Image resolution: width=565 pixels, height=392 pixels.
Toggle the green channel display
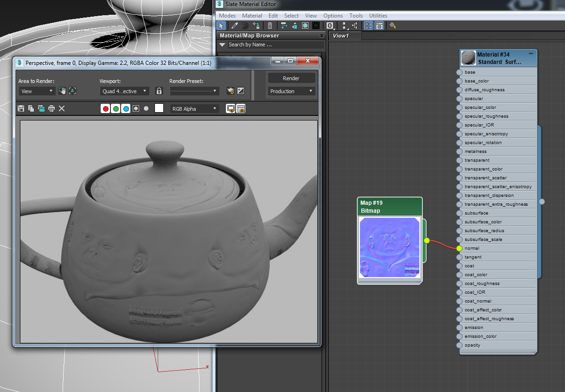tap(116, 108)
